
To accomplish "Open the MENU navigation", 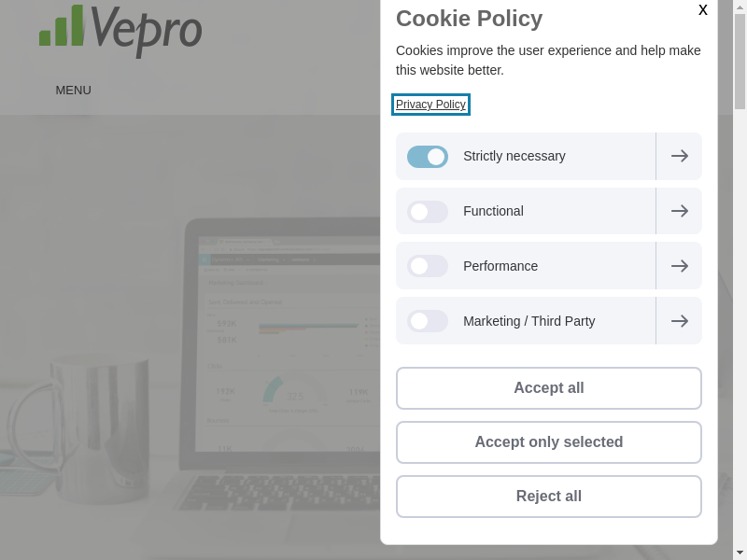I will tap(73, 91).
